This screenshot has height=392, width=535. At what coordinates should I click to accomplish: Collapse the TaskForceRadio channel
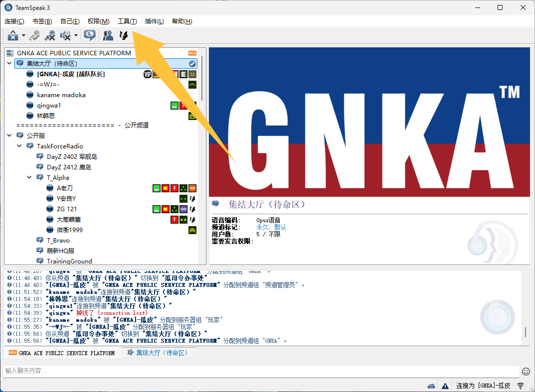click(19, 146)
